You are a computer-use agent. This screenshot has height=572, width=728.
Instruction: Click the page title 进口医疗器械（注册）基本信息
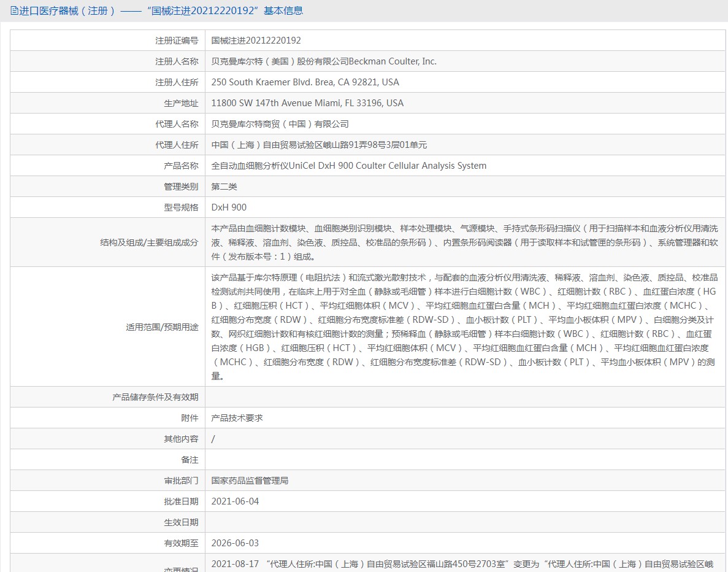161,10
